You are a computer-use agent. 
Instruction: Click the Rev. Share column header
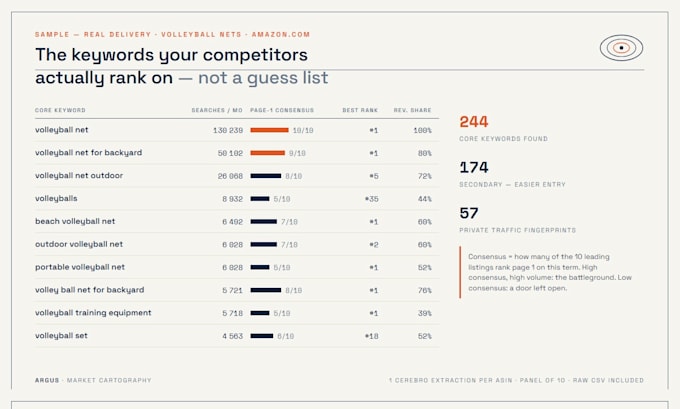[412, 110]
